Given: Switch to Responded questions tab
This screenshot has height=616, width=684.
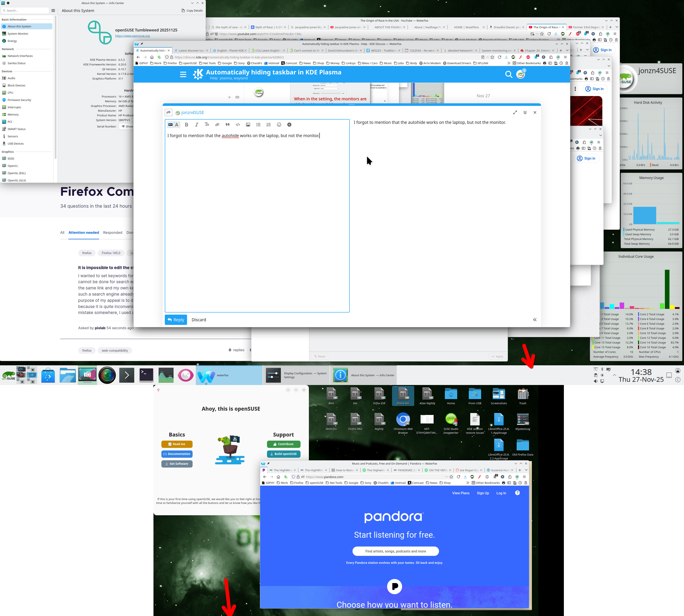Looking at the screenshot, I should [x=112, y=232].
